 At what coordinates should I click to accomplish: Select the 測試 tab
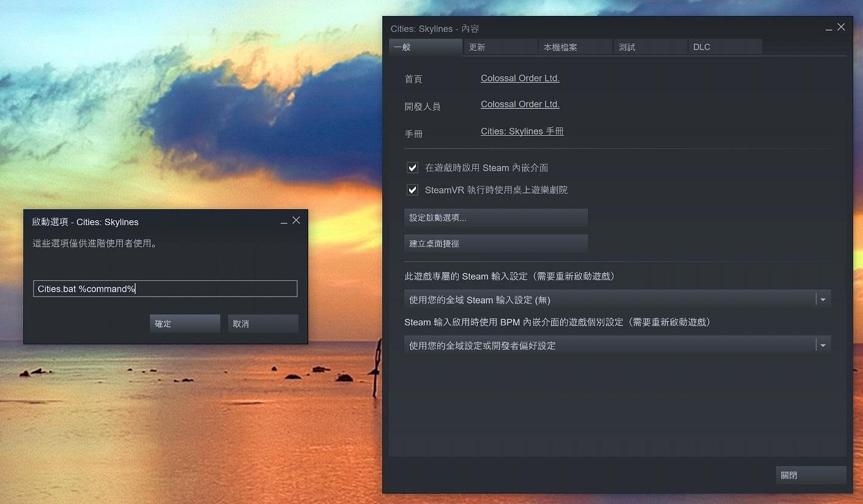click(x=650, y=47)
